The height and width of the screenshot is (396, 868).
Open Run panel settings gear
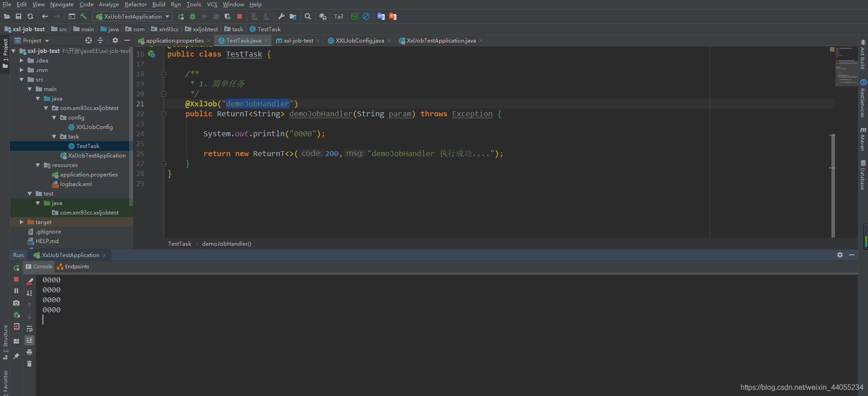click(x=840, y=255)
